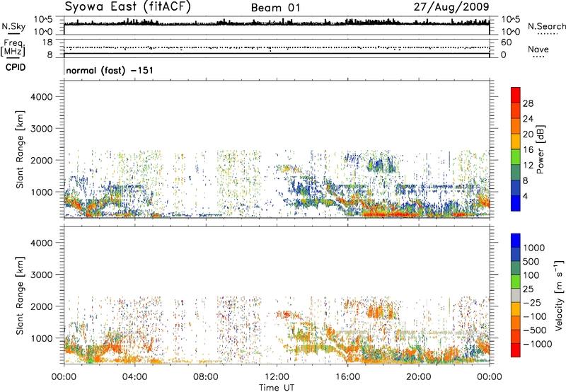Click the "08:00" time tick label

pos(206,377)
